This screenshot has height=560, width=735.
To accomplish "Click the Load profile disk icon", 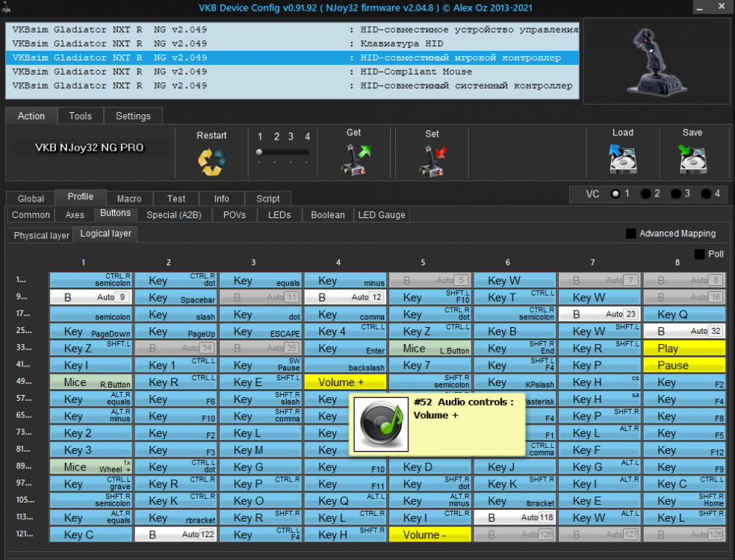I will [622, 158].
